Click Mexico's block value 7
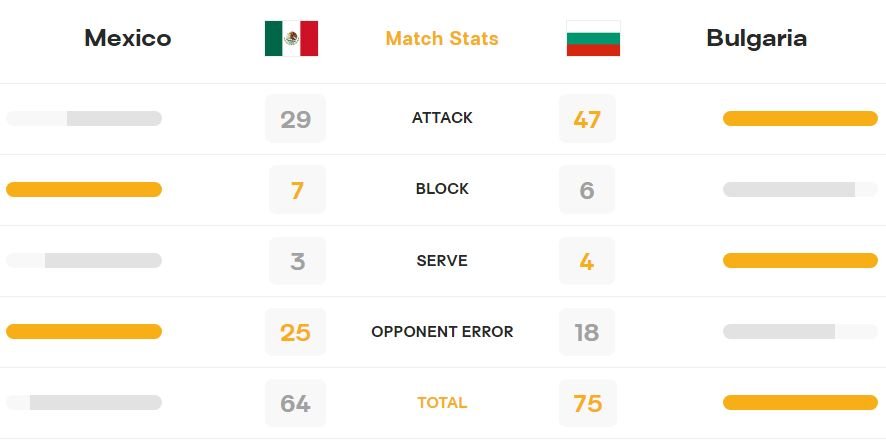The height and width of the screenshot is (441, 886). pyautogui.click(x=297, y=190)
